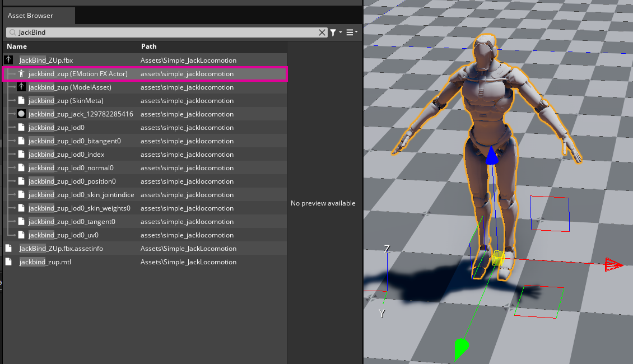The width and height of the screenshot is (633, 364).
Task: Click the ModelAsset arrow icon for jackbind_zup
Action: 21,87
